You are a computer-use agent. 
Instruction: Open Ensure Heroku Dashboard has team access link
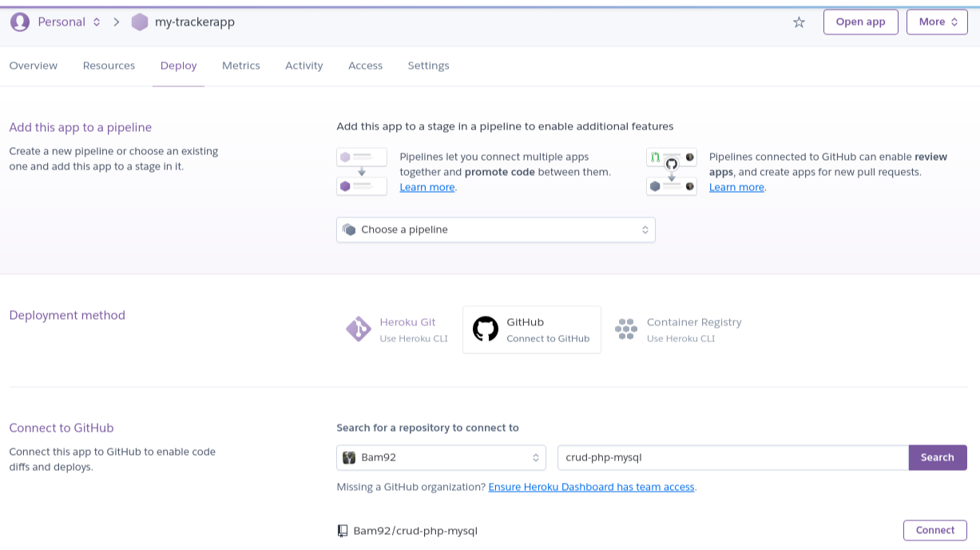click(592, 487)
